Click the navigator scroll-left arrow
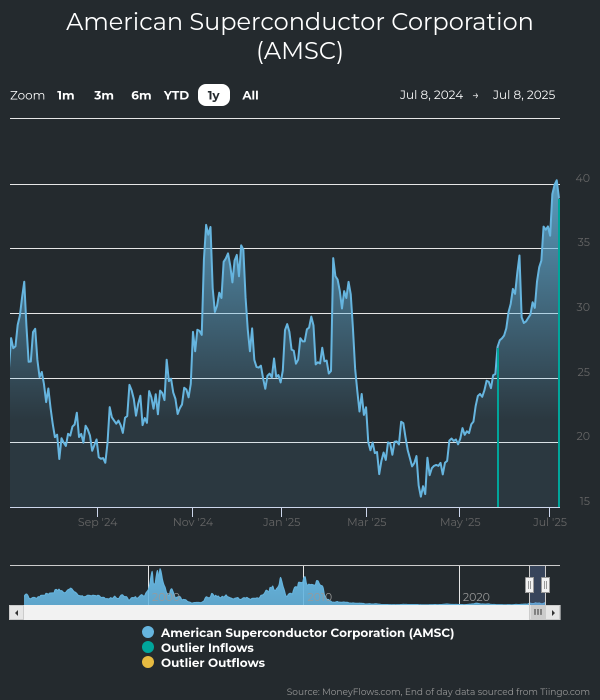 pos(16,612)
